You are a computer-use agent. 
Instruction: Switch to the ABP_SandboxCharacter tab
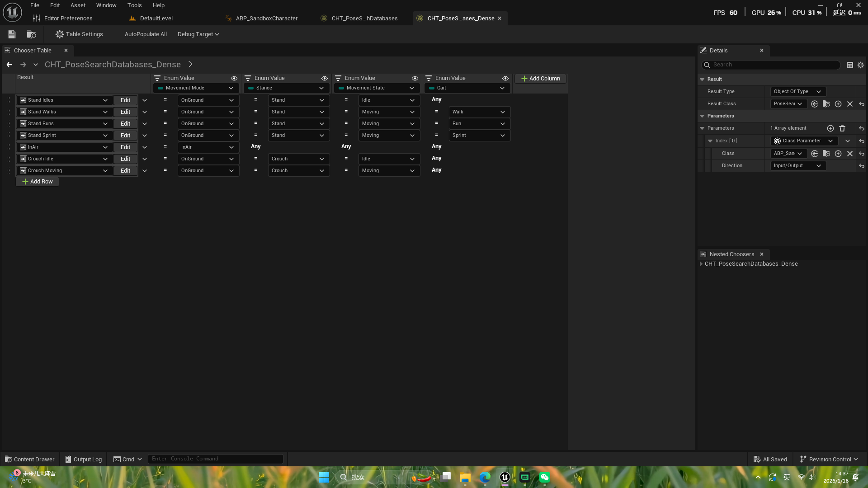click(x=266, y=19)
